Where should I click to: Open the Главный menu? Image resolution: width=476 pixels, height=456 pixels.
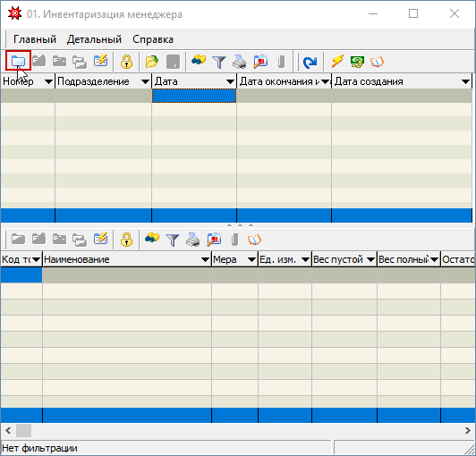click(35, 39)
